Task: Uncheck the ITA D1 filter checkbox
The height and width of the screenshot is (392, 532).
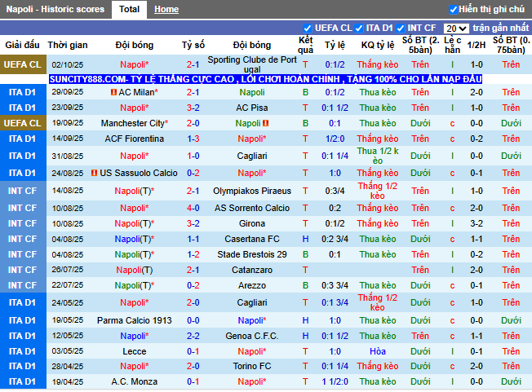Action: click(359, 29)
